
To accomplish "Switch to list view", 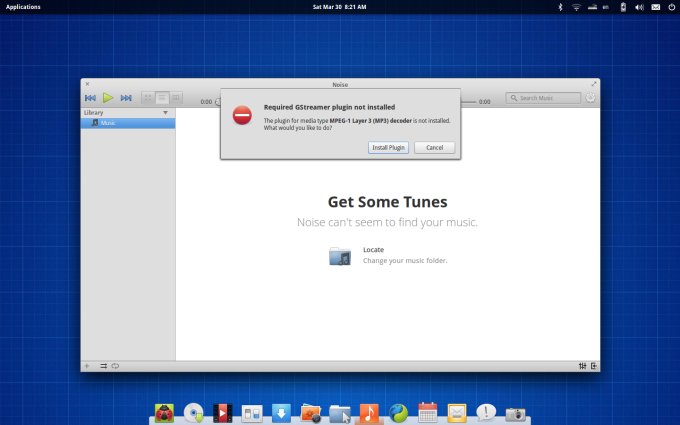I will pyautogui.click(x=162, y=98).
